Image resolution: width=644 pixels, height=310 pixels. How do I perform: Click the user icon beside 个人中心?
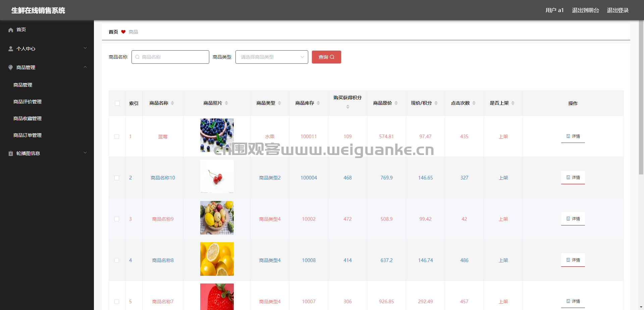tap(11, 49)
